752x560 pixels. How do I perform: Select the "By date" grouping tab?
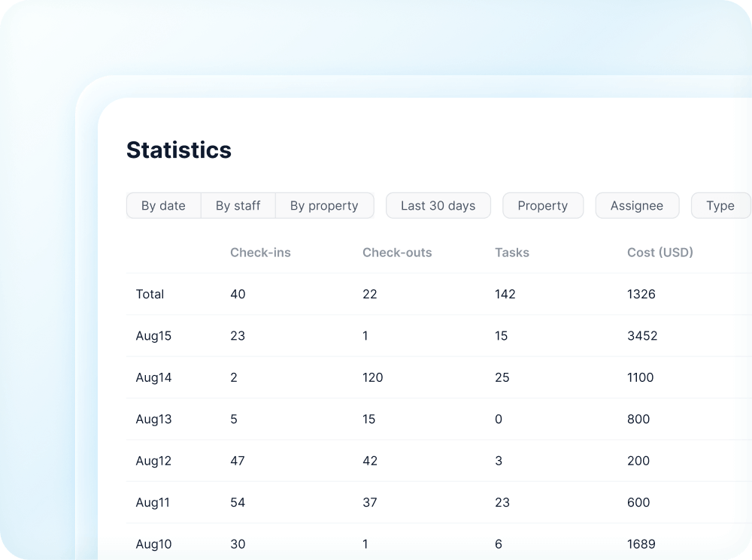pyautogui.click(x=163, y=205)
